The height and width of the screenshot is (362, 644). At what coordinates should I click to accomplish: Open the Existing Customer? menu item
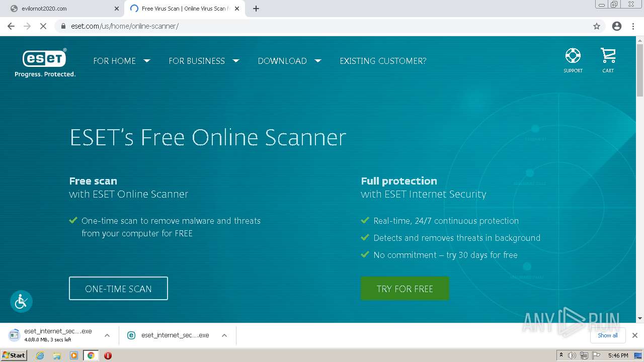coord(383,61)
